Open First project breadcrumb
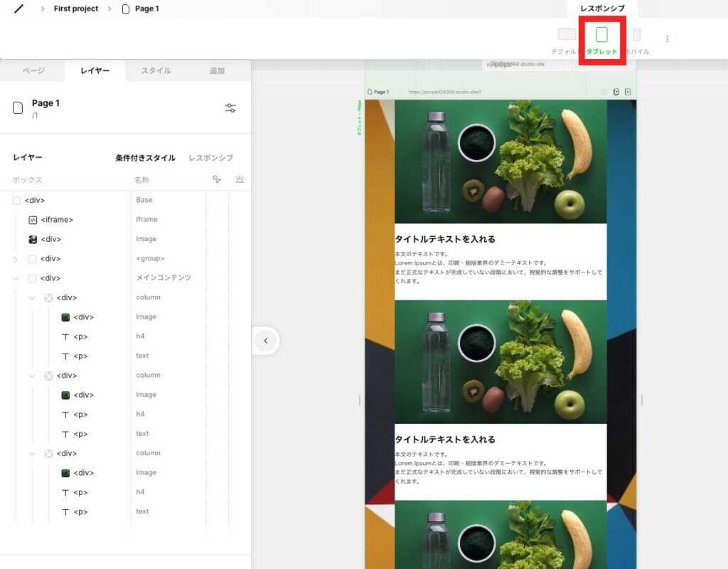The image size is (728, 569). pos(75,9)
